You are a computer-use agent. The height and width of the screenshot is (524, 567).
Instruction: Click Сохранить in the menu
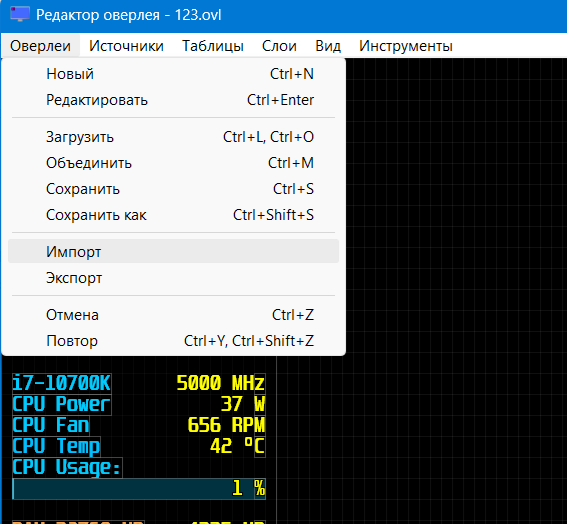coord(174,189)
